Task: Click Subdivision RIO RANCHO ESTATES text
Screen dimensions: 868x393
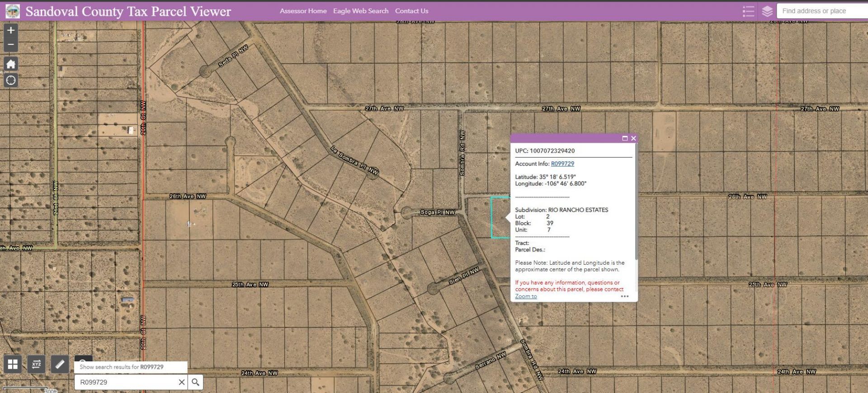Action: pyautogui.click(x=561, y=210)
